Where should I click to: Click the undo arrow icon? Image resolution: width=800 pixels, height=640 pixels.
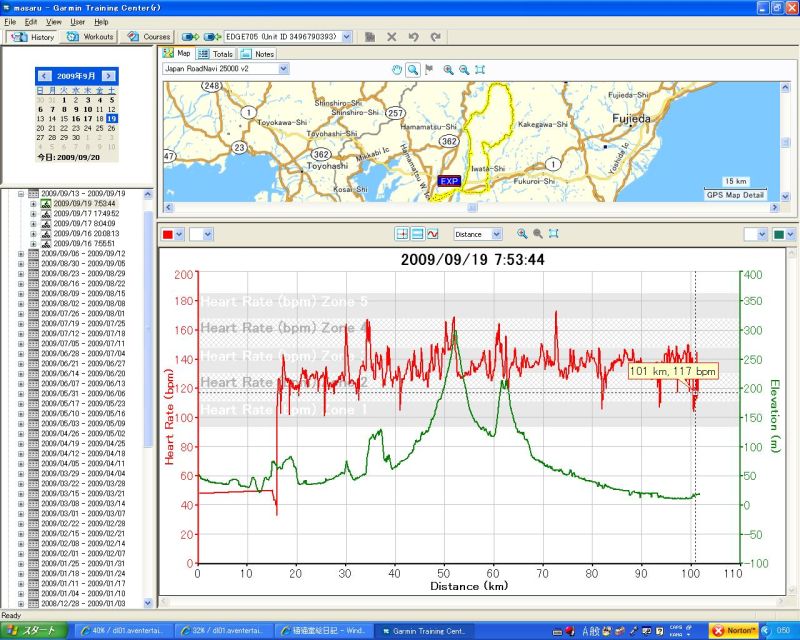pos(413,37)
